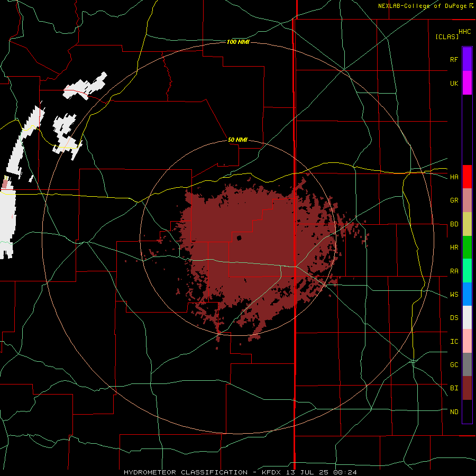Screen dimensions: 476x476
Task: Select the BD yellow legend swatch
Action: coord(467,224)
